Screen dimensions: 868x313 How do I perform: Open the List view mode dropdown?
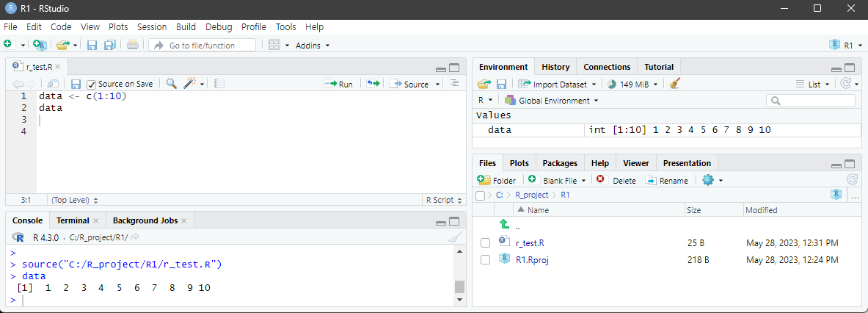pos(813,84)
